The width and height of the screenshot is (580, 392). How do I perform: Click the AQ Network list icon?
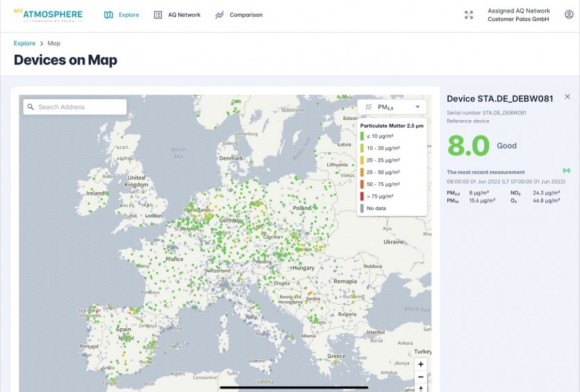[158, 15]
